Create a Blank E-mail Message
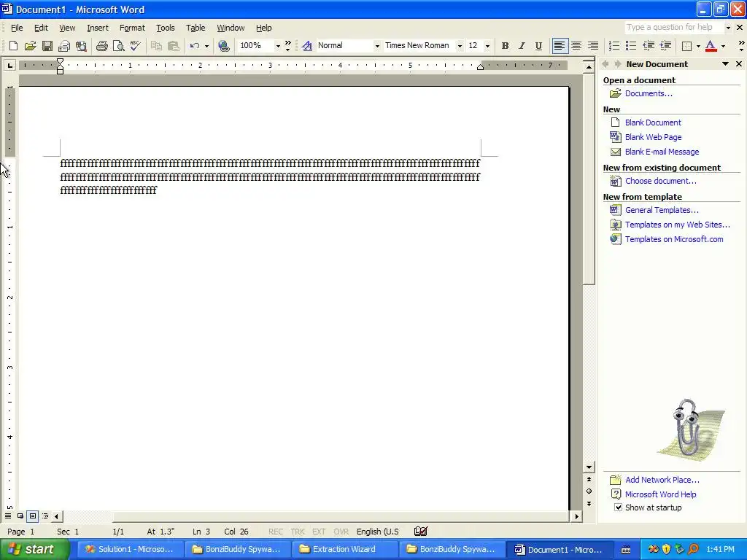 (x=662, y=152)
